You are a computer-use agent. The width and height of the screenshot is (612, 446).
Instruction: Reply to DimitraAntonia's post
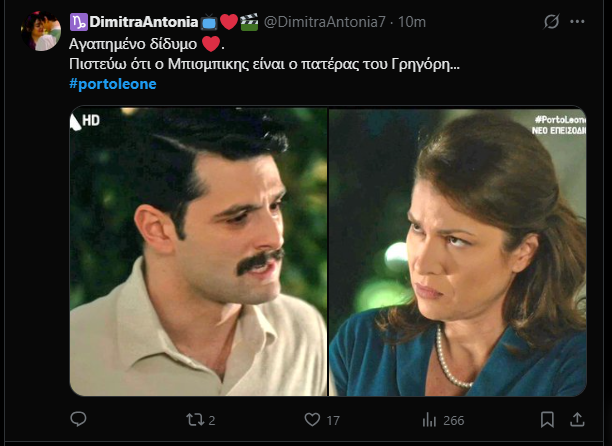coord(79,419)
